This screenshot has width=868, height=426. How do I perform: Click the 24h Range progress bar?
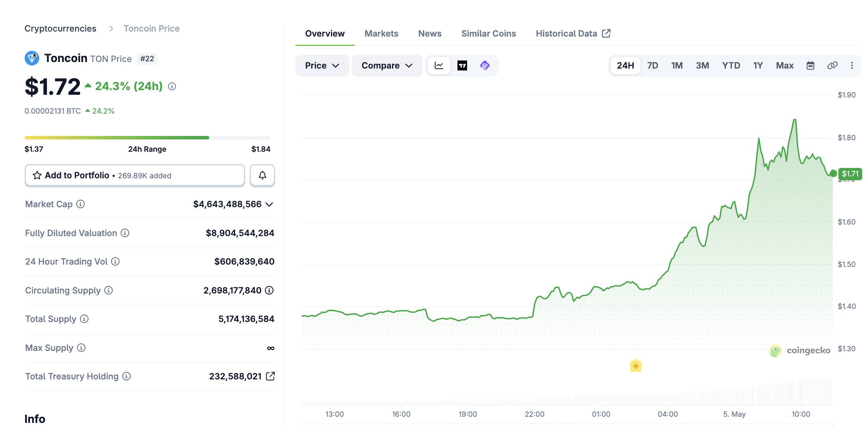point(148,138)
